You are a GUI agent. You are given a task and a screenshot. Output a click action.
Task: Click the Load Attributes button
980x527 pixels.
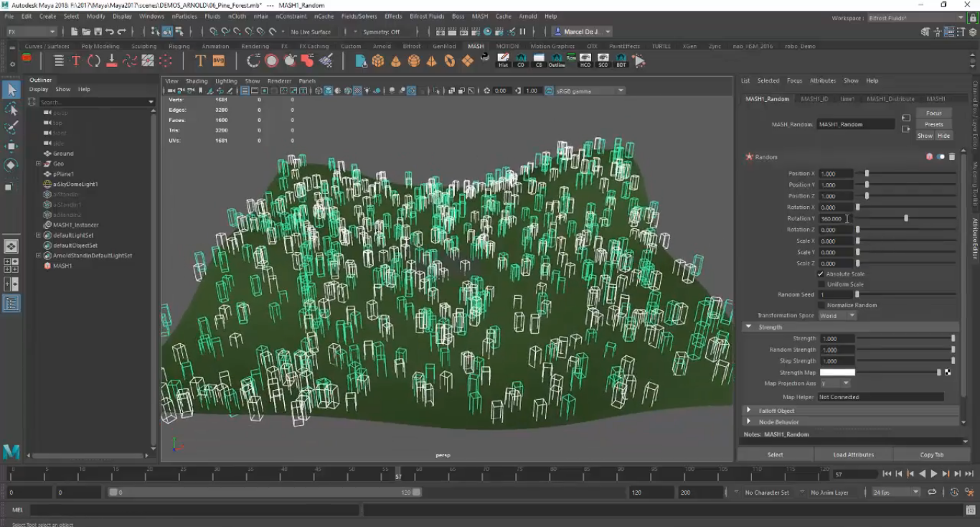coord(853,454)
